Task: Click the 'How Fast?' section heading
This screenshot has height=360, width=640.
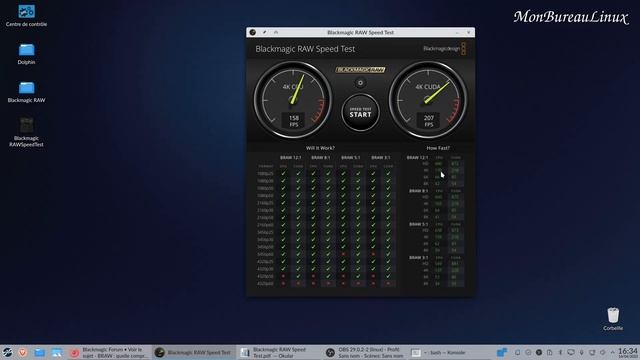Action: coord(438,148)
